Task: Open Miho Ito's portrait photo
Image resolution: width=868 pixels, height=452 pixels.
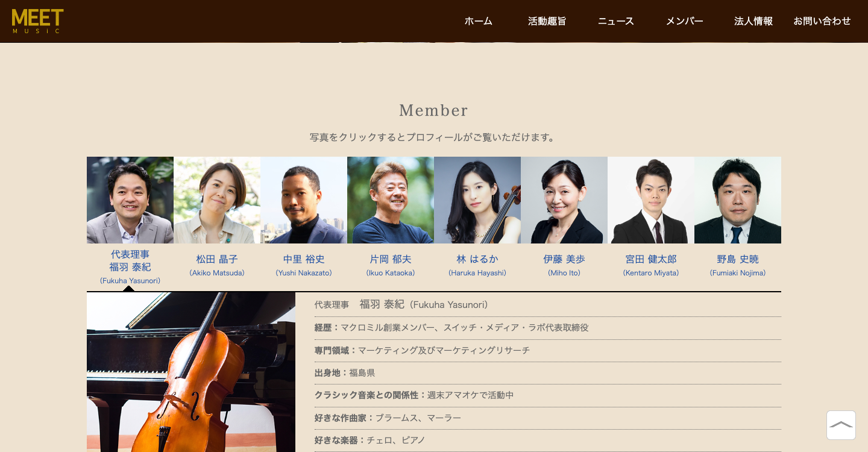Action: pos(564,200)
